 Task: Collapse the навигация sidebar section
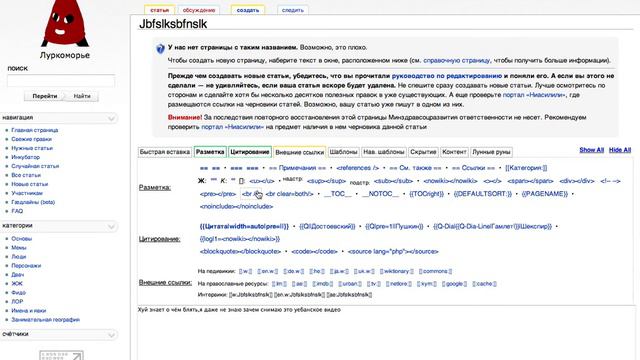(x=111, y=118)
